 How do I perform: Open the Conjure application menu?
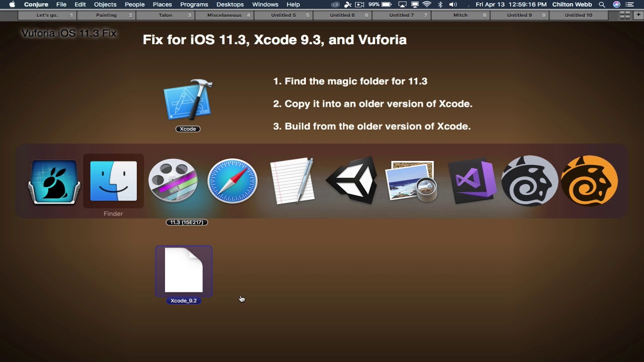point(36,5)
